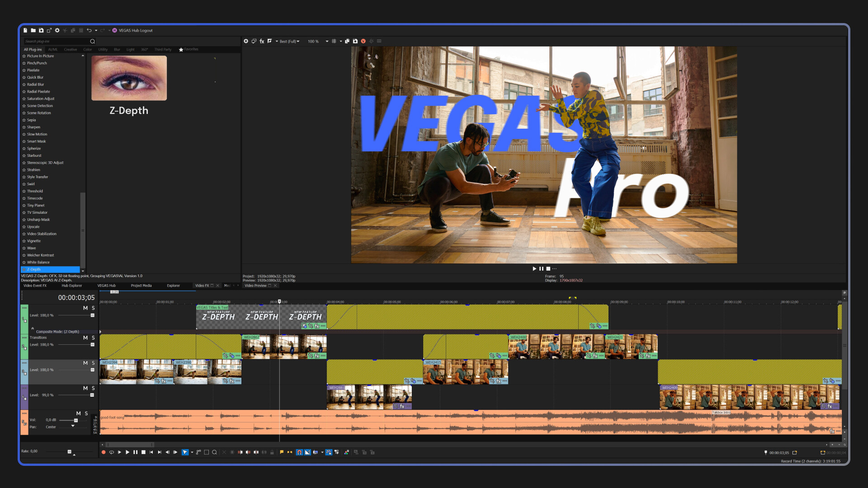Save a snapshot of the preview frame

(355, 41)
